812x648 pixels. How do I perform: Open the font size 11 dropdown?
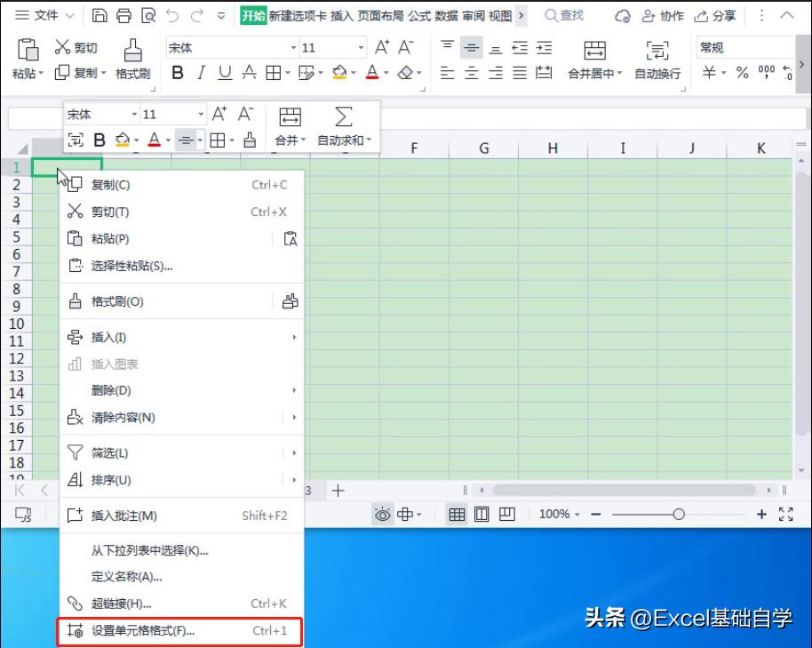(329, 46)
